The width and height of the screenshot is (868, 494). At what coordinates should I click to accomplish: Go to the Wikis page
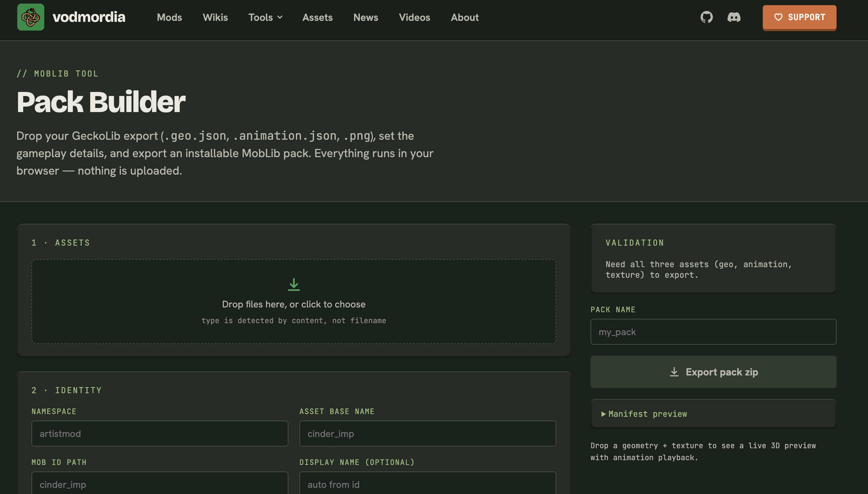tap(215, 17)
